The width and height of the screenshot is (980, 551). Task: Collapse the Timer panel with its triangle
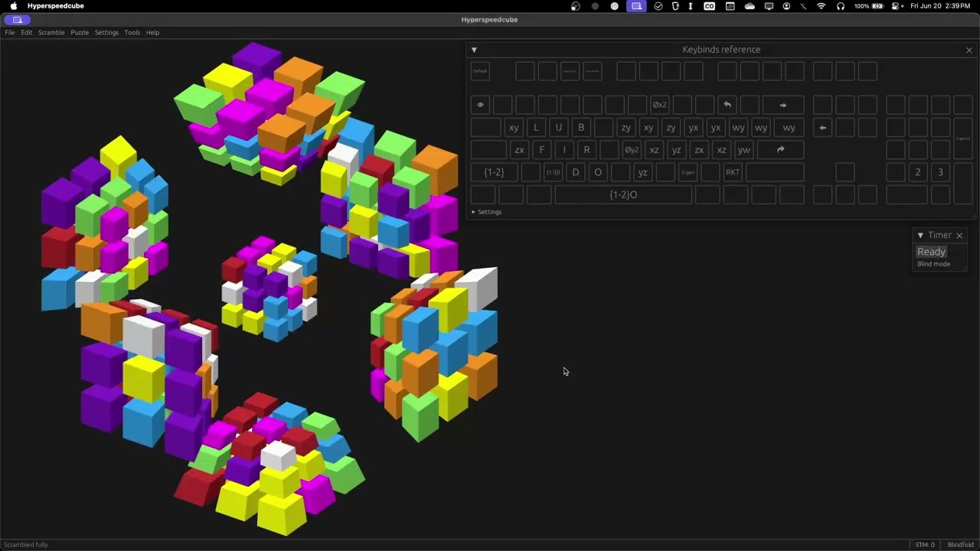pos(920,236)
